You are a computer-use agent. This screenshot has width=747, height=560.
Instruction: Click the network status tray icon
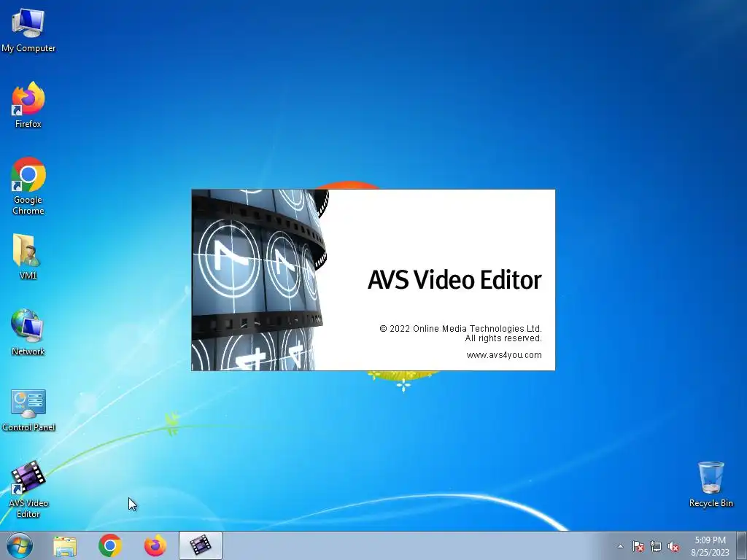(656, 546)
